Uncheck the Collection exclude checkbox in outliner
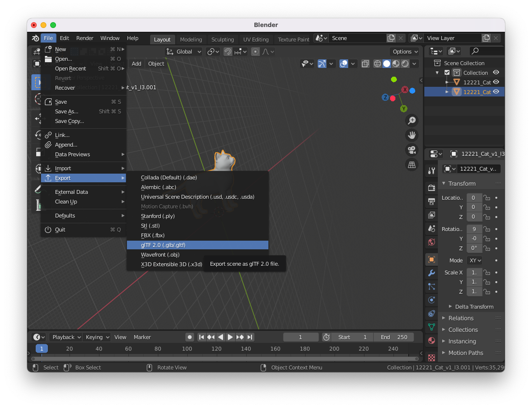The width and height of the screenshot is (532, 408). [447, 73]
